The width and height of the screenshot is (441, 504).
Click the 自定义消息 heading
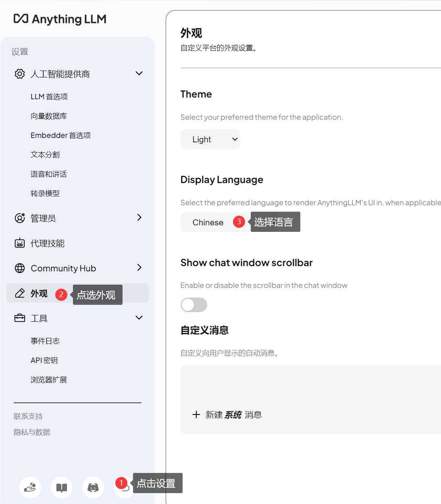click(205, 330)
